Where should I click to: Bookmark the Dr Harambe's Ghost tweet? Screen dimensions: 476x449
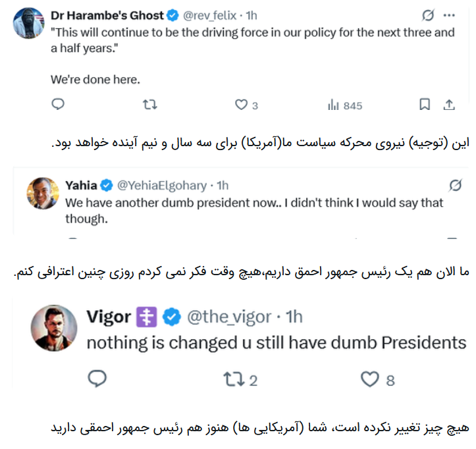click(x=425, y=105)
